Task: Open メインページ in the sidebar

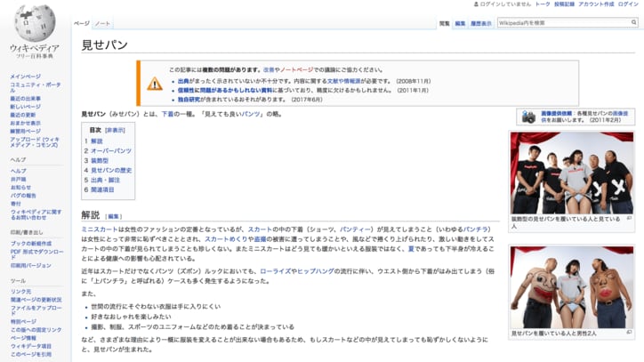Action: click(x=26, y=76)
